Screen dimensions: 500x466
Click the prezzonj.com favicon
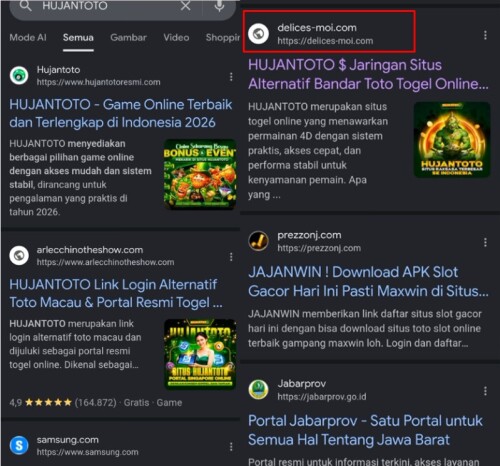pos(258,241)
